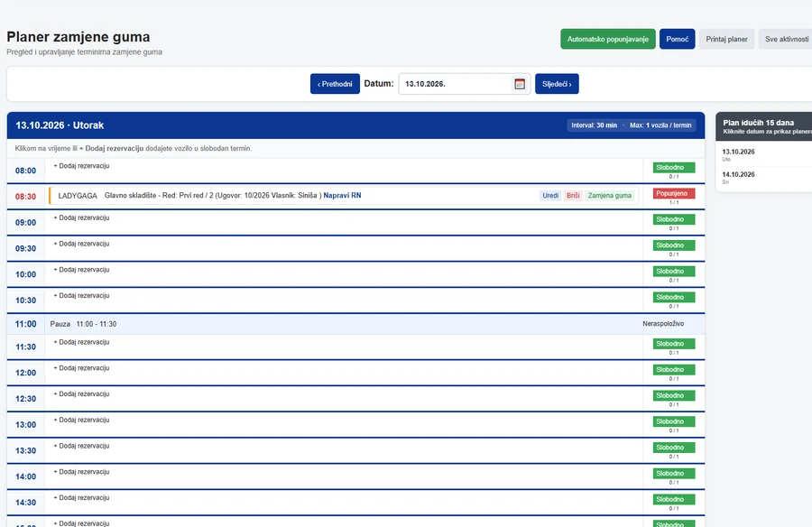This screenshot has height=527, width=812.
Task: Click Automatsko popunjavanje button
Action: pos(608,40)
